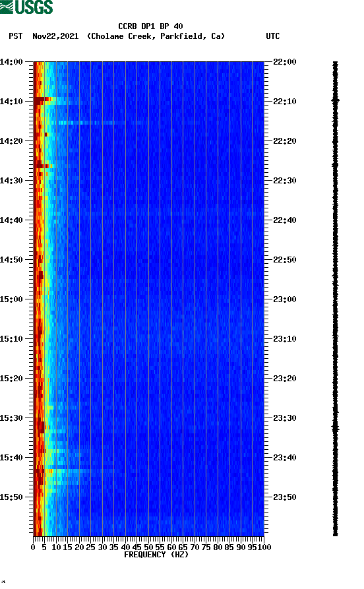This screenshot has height=589, width=364.
Task: Click the 22:30 UTC time label
Action: (x=285, y=181)
